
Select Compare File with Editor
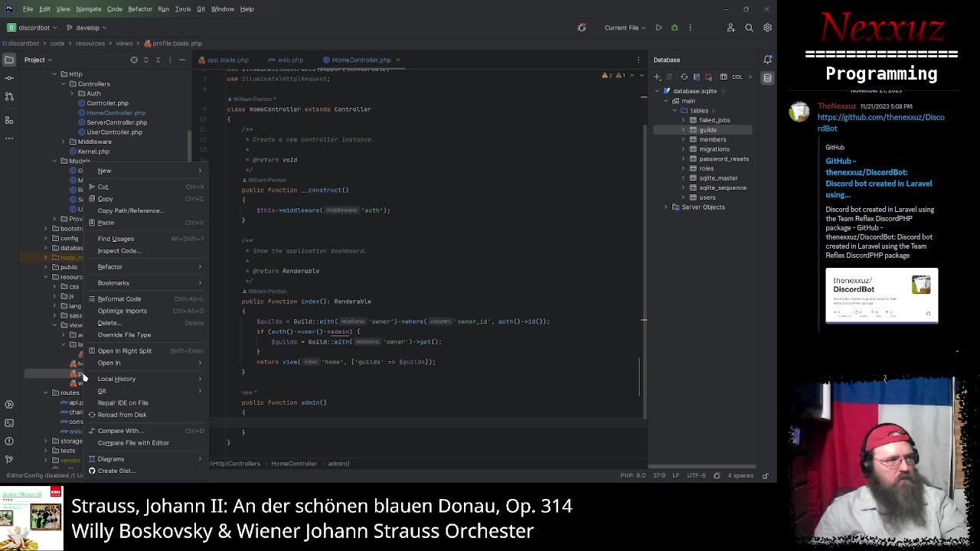pyautogui.click(x=145, y=442)
